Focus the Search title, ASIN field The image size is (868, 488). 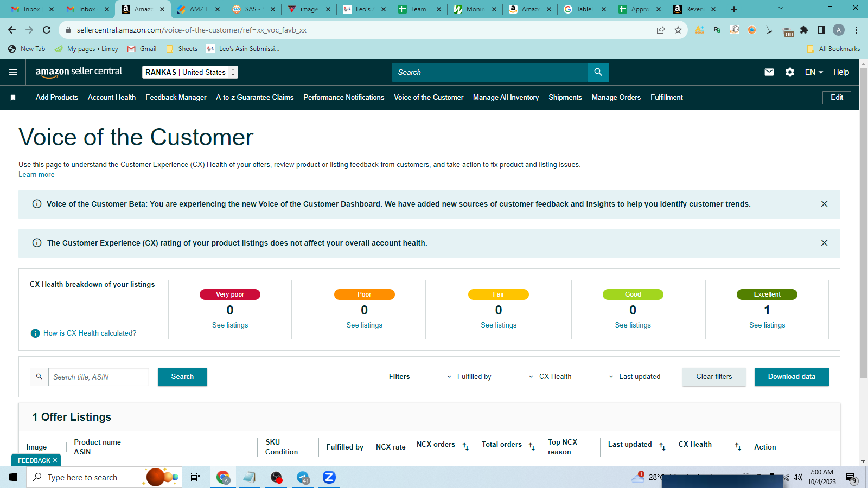click(99, 377)
